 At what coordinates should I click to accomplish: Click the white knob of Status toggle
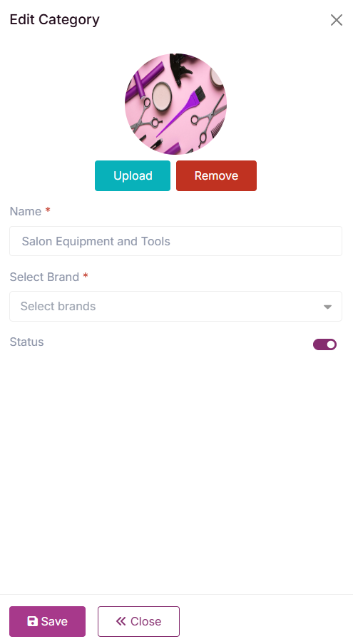(x=331, y=344)
